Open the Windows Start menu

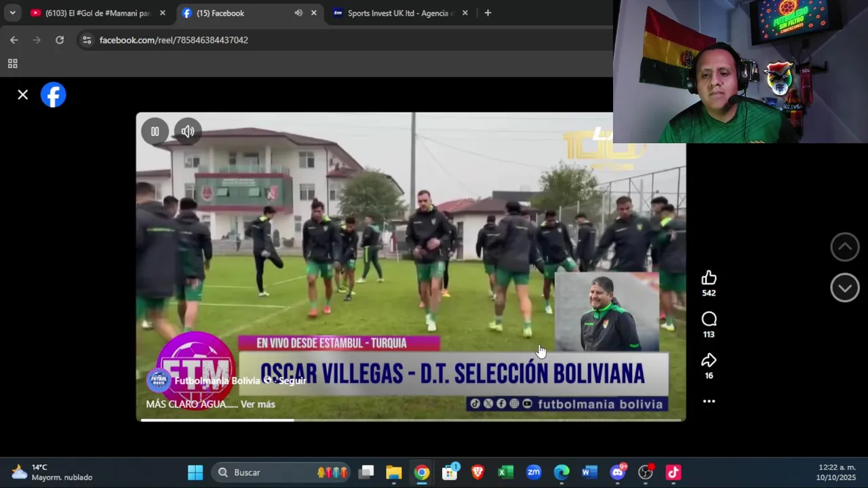(195, 472)
